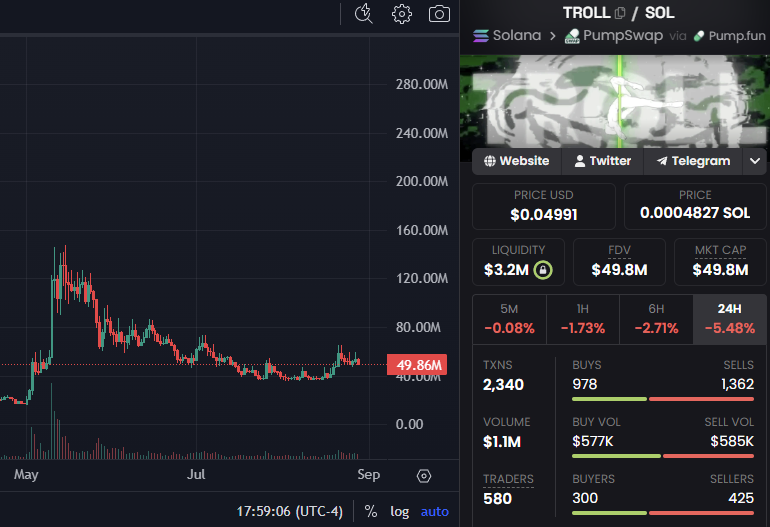Take a chart snapshot with camera icon

439,14
